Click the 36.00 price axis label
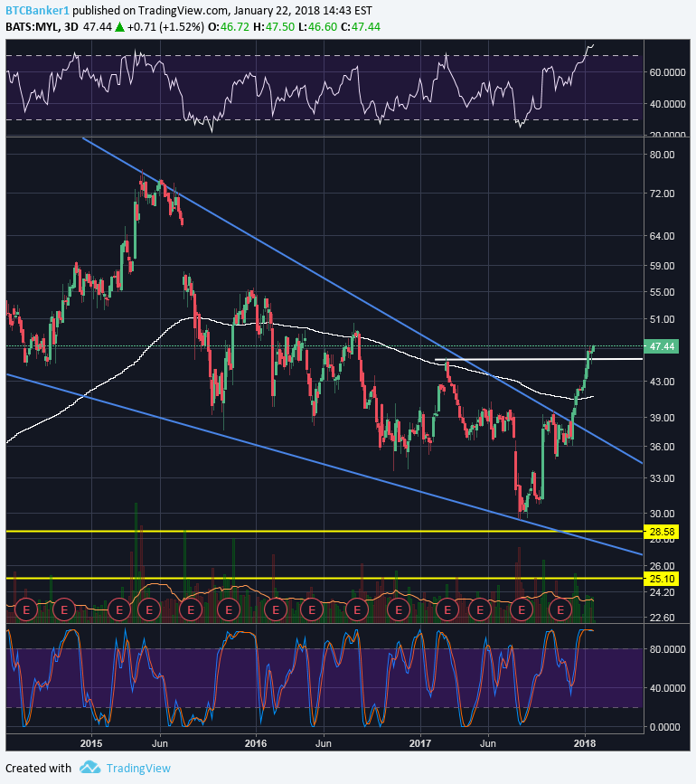Viewport: 696px width, 784px height. [662, 447]
